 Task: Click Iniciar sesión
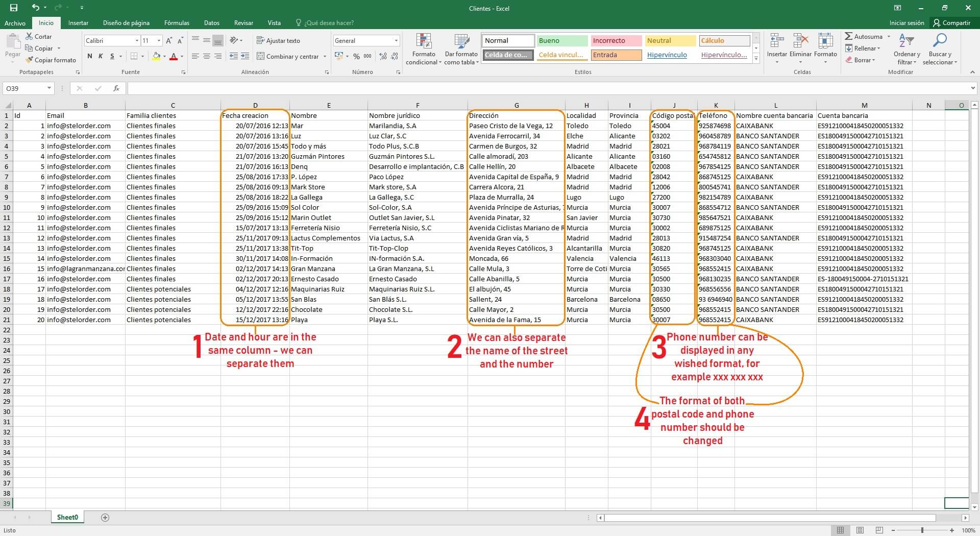tap(906, 23)
